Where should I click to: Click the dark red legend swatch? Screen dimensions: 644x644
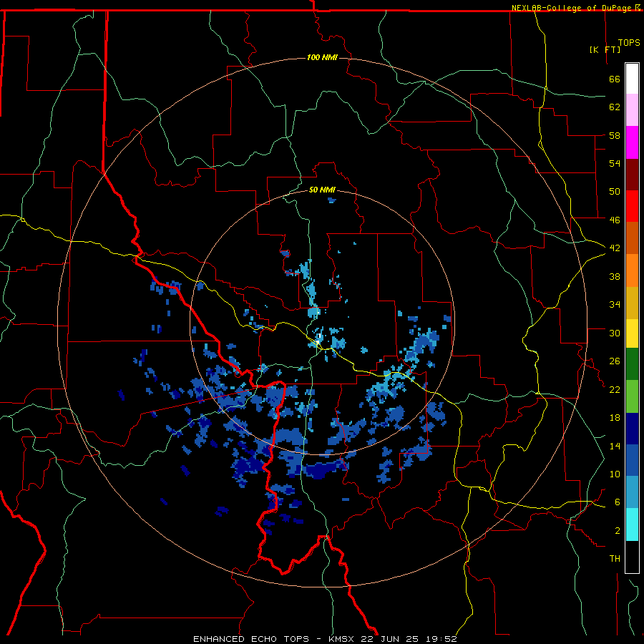(632, 174)
